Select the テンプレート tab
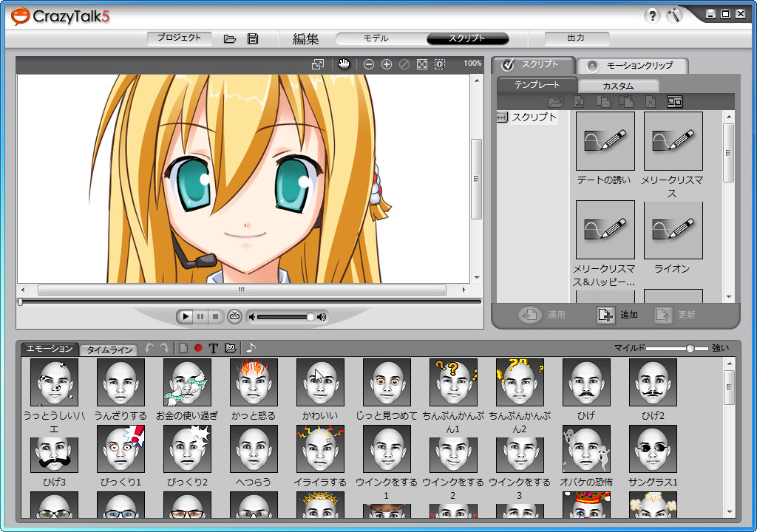Viewport: 757px width, 532px height. 537,85
